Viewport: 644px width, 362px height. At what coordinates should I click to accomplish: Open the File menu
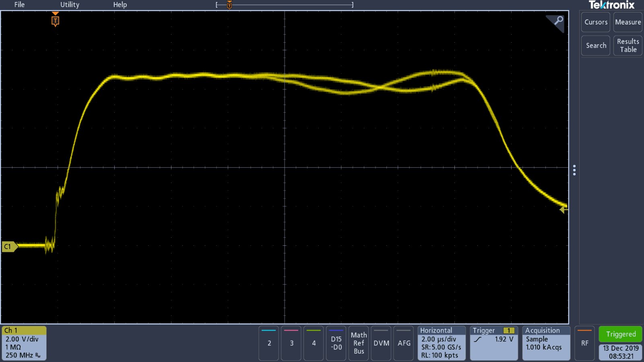(19, 5)
